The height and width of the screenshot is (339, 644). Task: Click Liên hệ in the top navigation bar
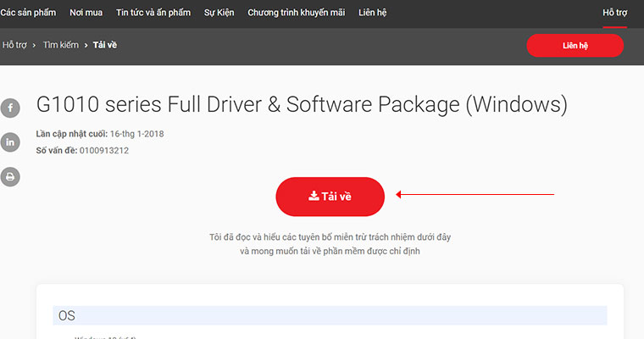tap(373, 13)
